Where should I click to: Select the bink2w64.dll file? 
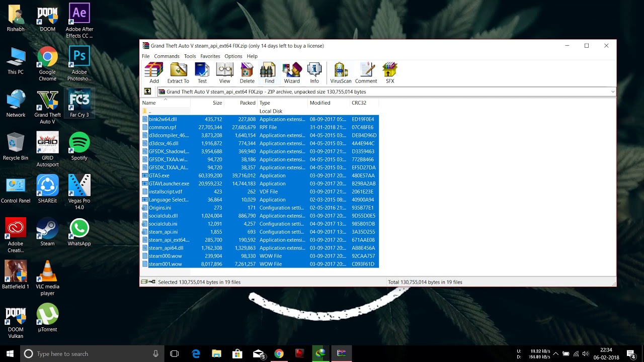(260, 119)
